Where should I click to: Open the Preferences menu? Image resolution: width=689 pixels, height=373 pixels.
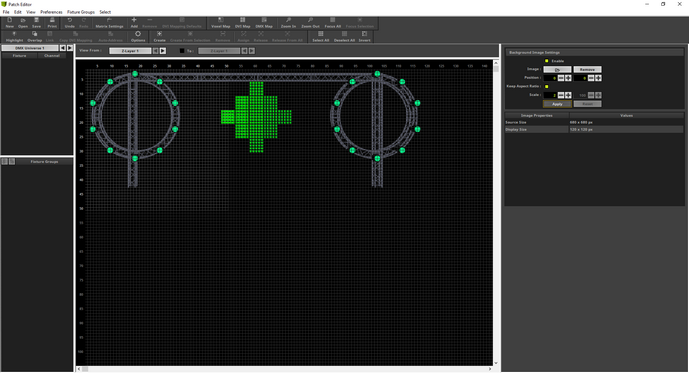(x=51, y=12)
